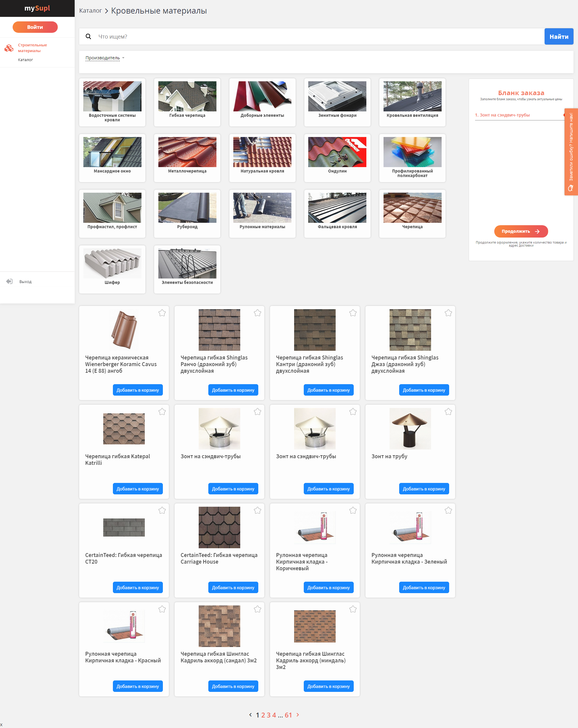
Task: Click the logout door icon
Action: point(9,281)
